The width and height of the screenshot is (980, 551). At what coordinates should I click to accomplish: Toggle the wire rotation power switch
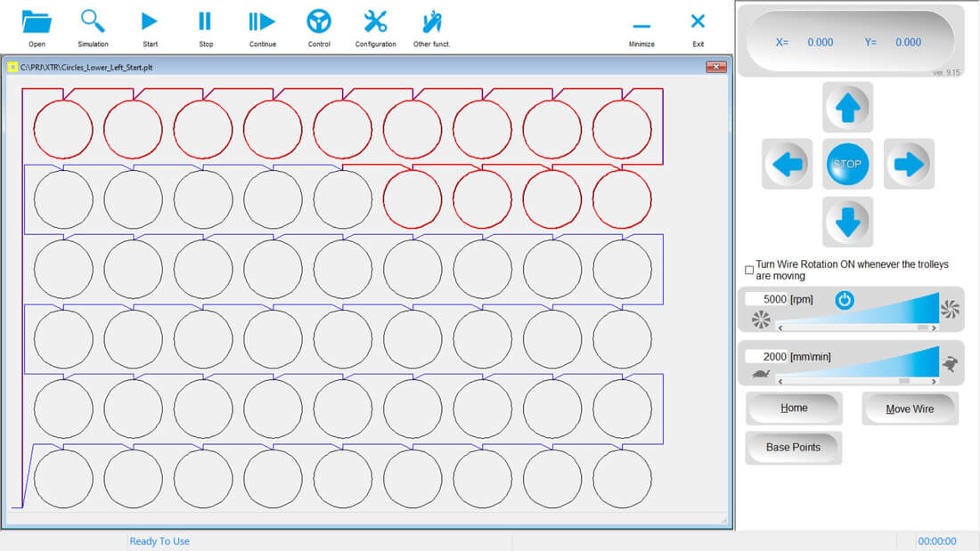[x=844, y=300]
